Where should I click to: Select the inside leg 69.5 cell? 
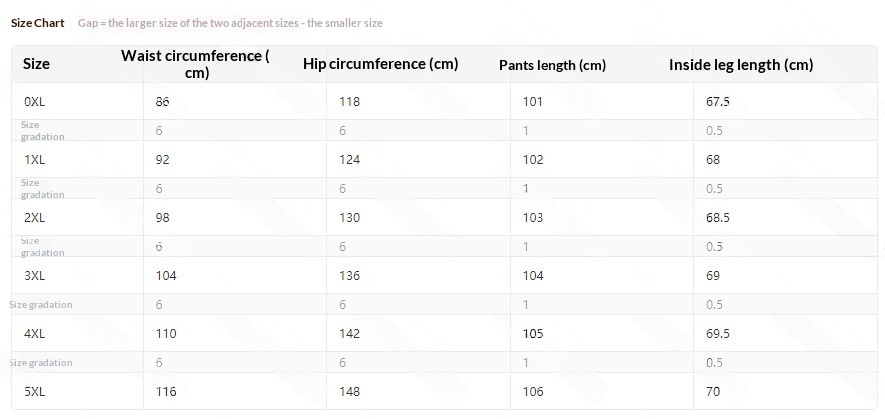(717, 334)
